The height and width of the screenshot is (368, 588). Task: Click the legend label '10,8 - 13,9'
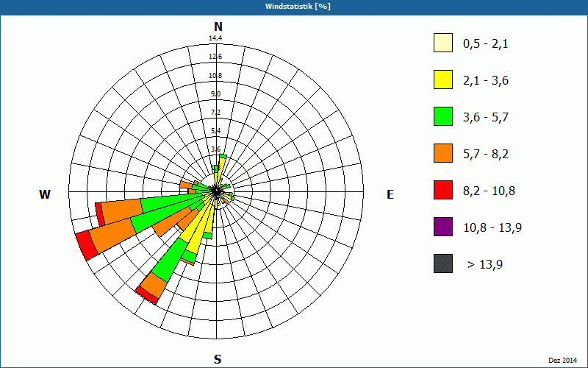click(x=492, y=228)
